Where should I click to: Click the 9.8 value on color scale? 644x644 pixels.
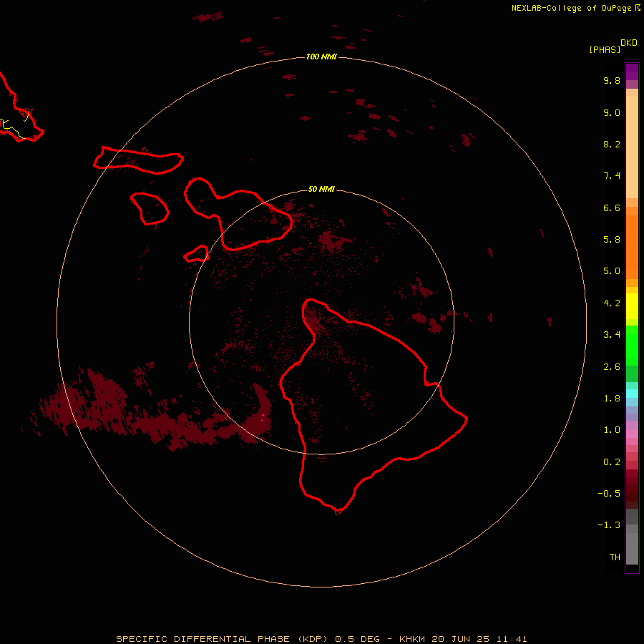tap(612, 80)
